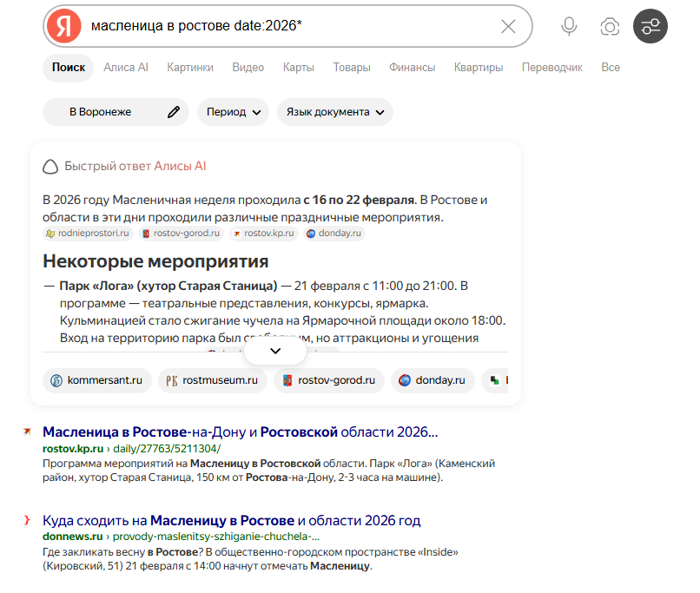The width and height of the screenshot is (700, 593).
Task: Click the Alice AI logo icon
Action: [50, 167]
